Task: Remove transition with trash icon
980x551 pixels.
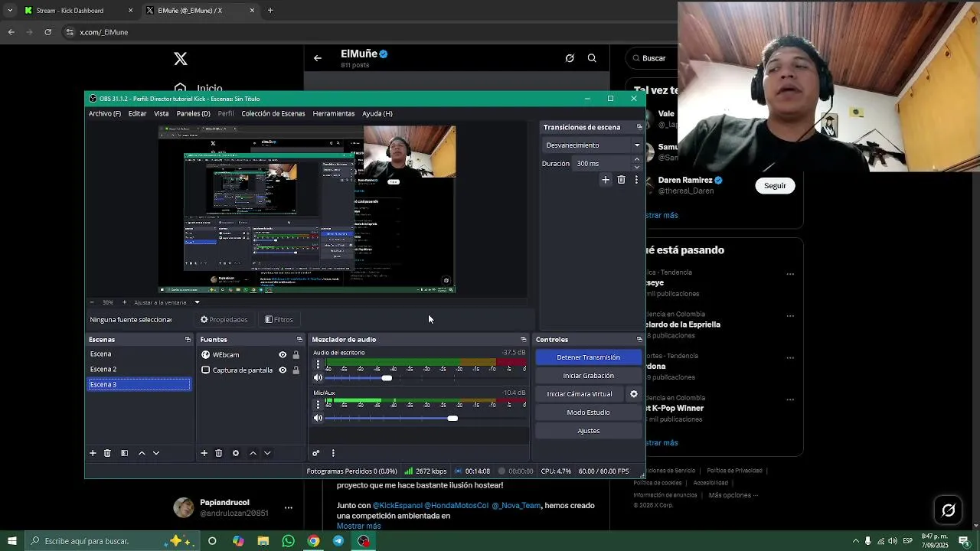Action: tap(621, 180)
